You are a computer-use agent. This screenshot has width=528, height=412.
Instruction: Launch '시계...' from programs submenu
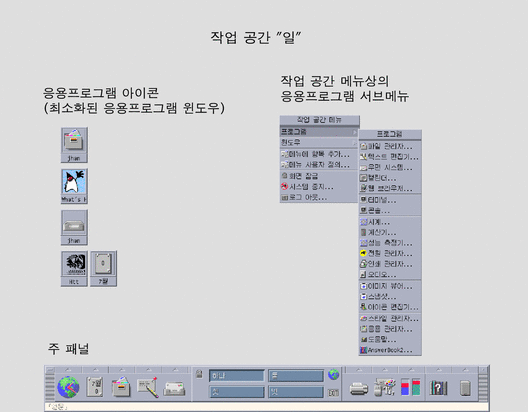tap(390, 222)
